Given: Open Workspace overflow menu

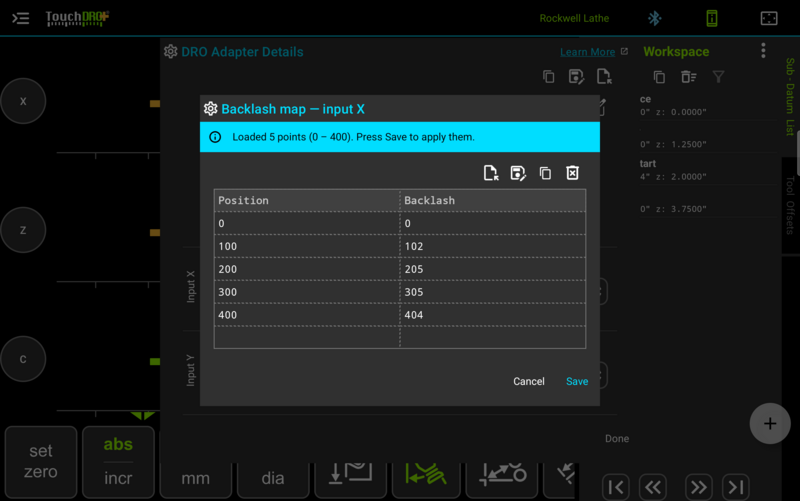Looking at the screenshot, I should tap(763, 51).
